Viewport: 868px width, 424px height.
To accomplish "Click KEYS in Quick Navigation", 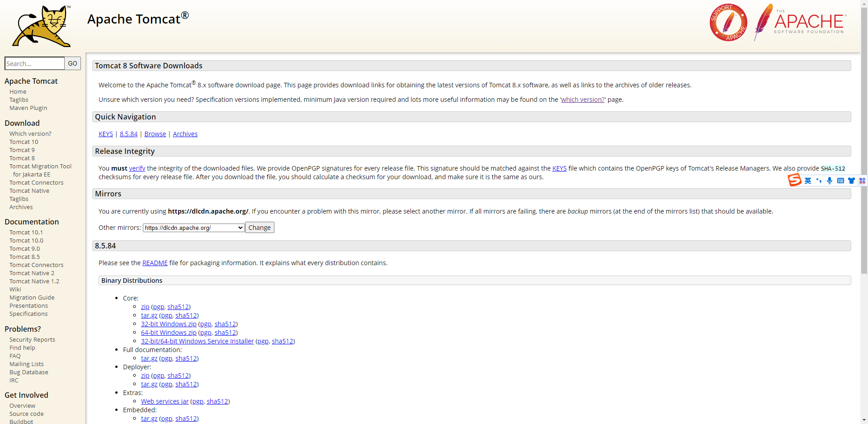I will pyautogui.click(x=106, y=134).
